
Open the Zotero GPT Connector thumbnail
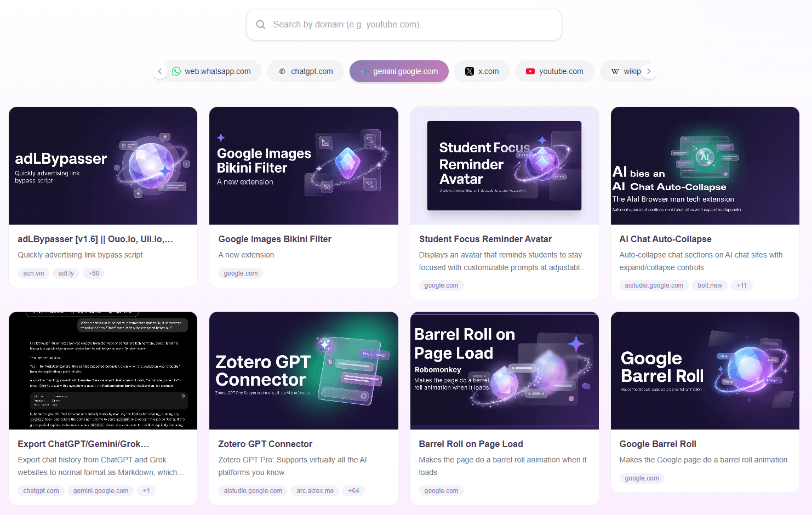point(304,370)
